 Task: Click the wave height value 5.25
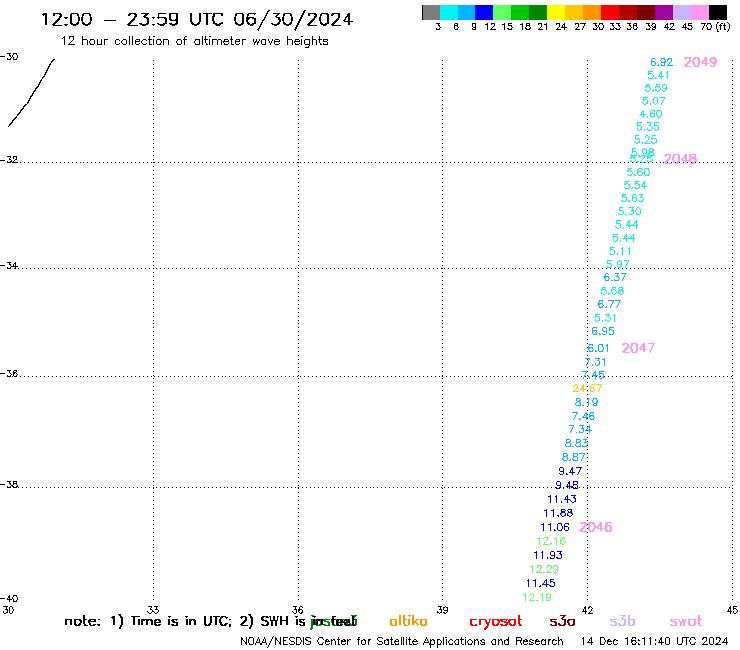645,140
